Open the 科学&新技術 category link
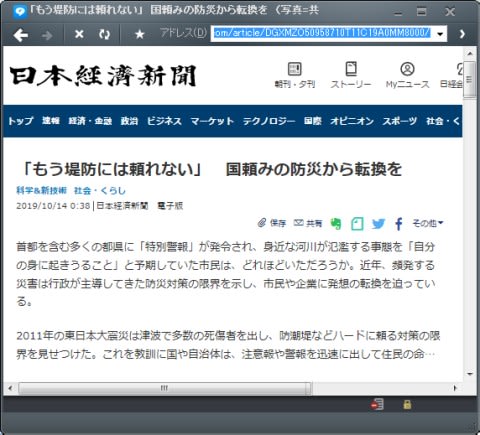The height and width of the screenshot is (435, 480). [42, 191]
